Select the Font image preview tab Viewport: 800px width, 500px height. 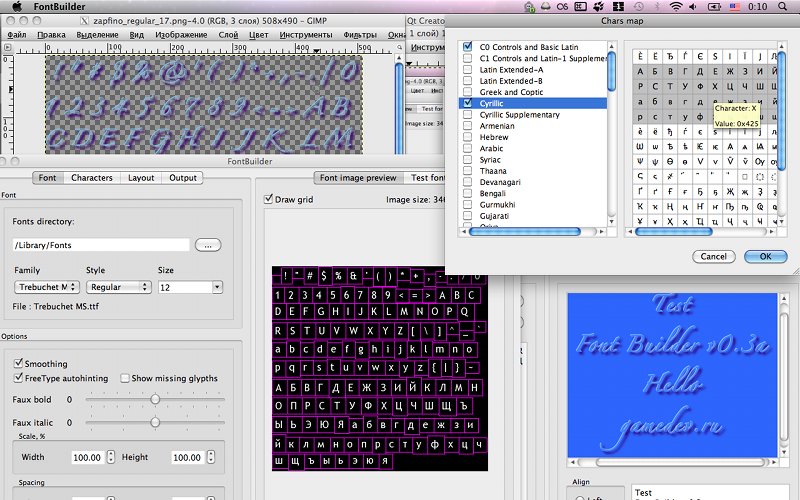click(x=358, y=178)
